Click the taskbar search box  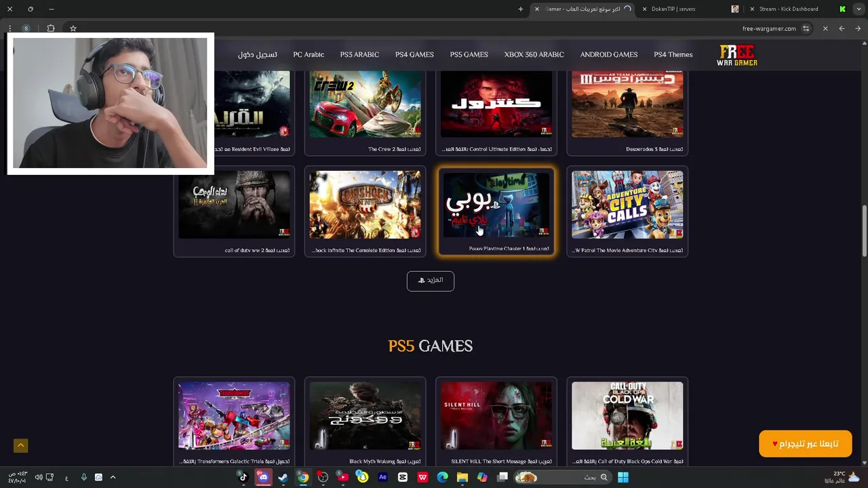point(562,477)
